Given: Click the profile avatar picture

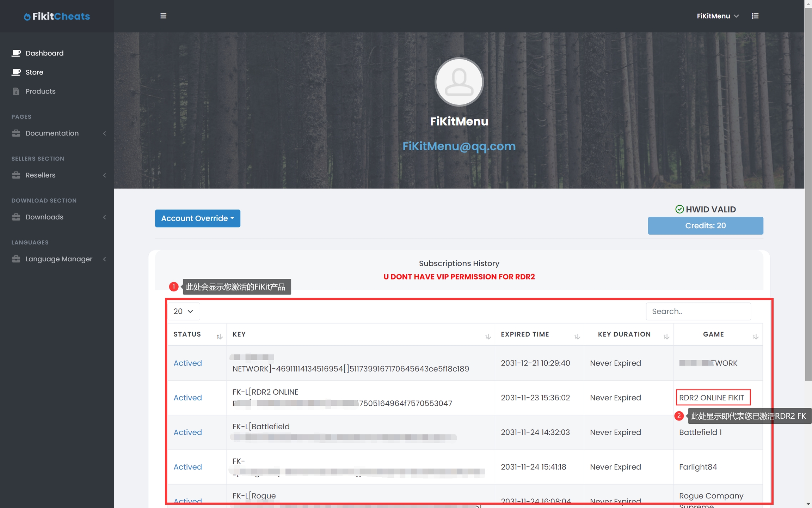Looking at the screenshot, I should pyautogui.click(x=459, y=82).
